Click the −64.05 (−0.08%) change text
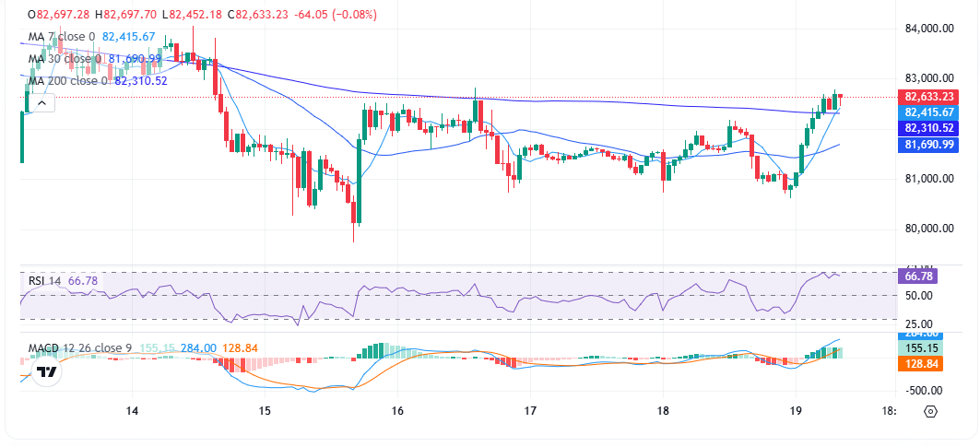 pos(335,15)
